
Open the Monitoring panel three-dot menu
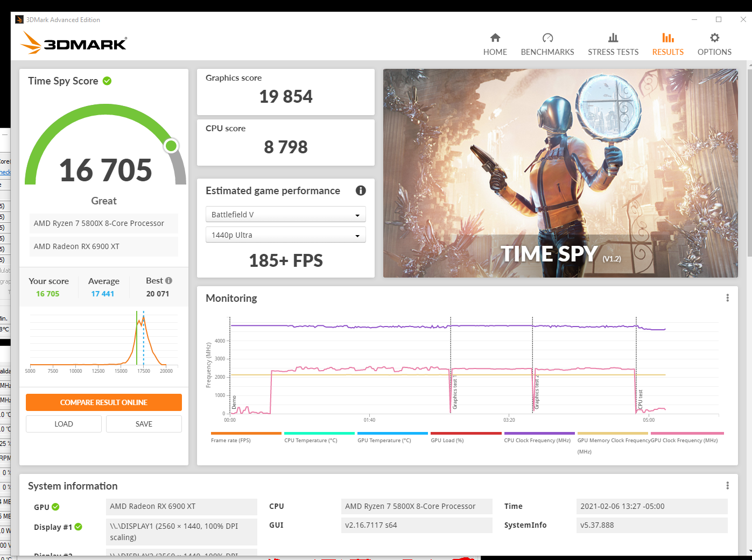[727, 298]
